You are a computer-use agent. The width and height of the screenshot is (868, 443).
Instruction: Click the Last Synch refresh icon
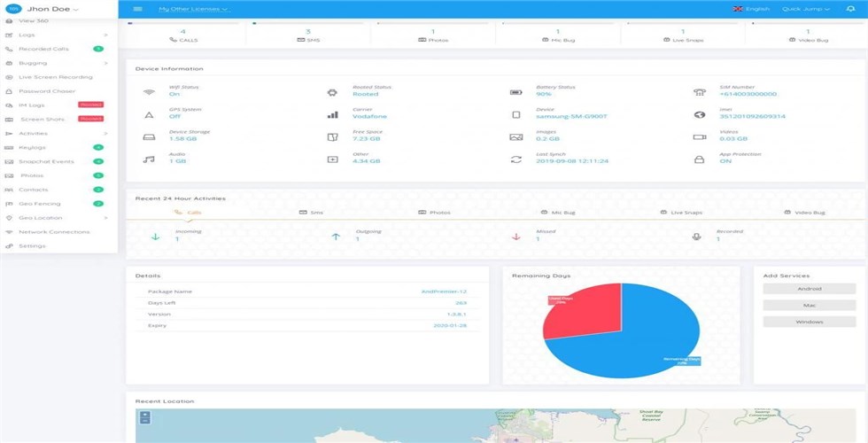pos(515,159)
